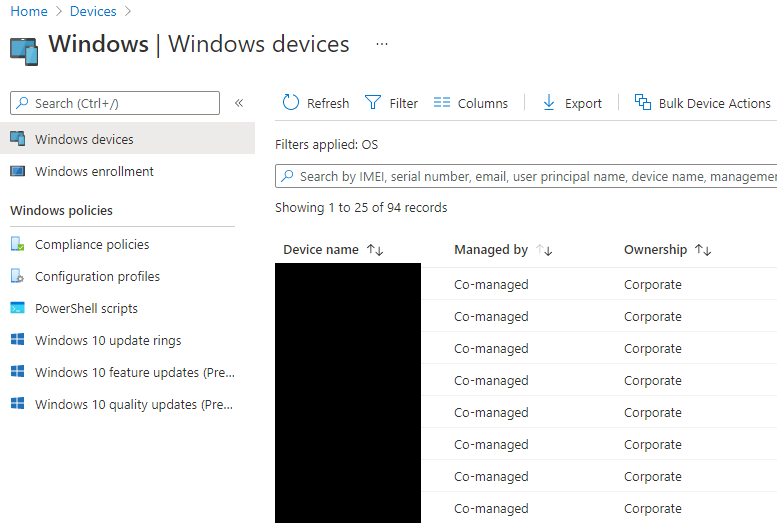This screenshot has width=777, height=523.
Task: Click the Windows devices sidebar icon
Action: click(18, 139)
